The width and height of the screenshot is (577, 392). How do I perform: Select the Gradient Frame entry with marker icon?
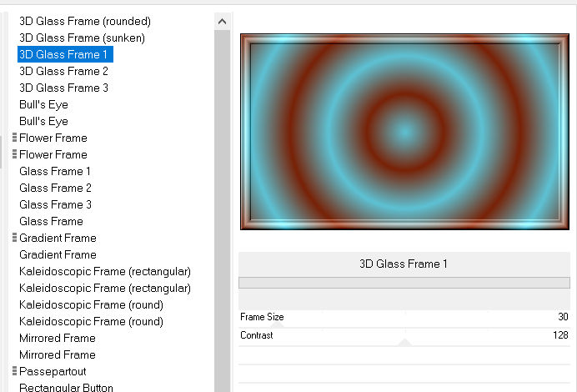(x=58, y=238)
